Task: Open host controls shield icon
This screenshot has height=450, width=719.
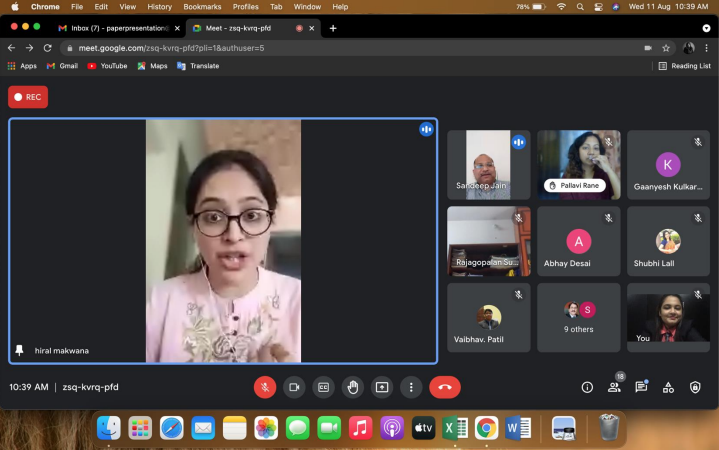Action: pos(695,388)
